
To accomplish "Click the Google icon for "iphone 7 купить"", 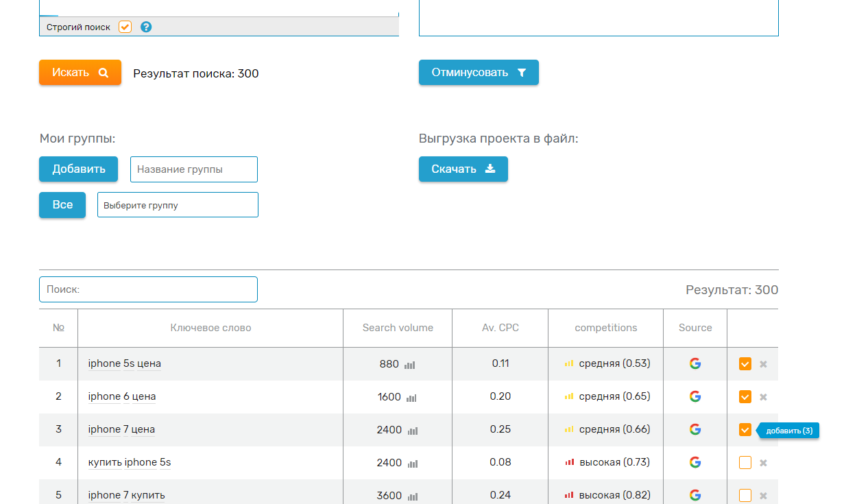I will pyautogui.click(x=695, y=494).
